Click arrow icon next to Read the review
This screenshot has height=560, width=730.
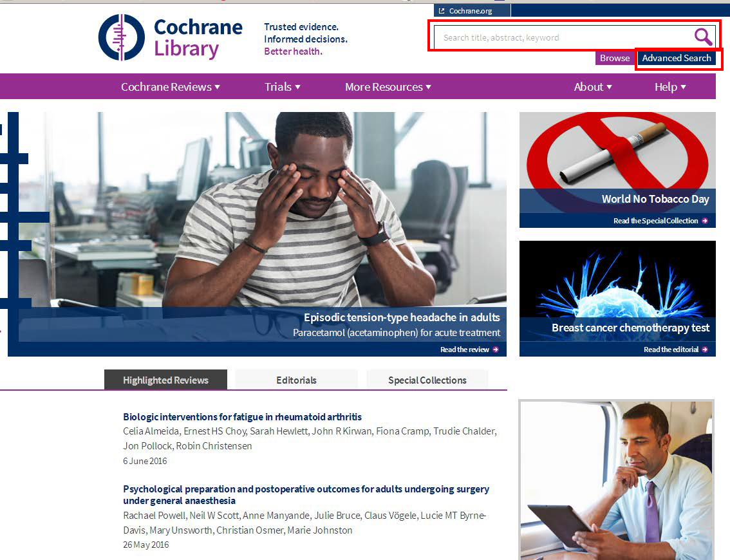(x=496, y=350)
